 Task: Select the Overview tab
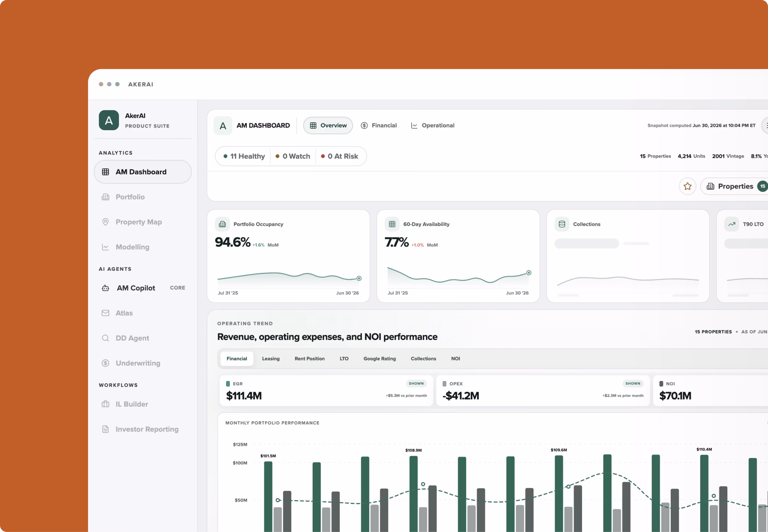point(328,126)
